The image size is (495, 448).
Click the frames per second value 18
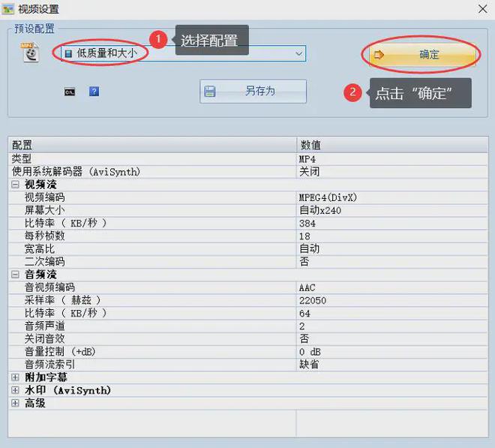304,236
